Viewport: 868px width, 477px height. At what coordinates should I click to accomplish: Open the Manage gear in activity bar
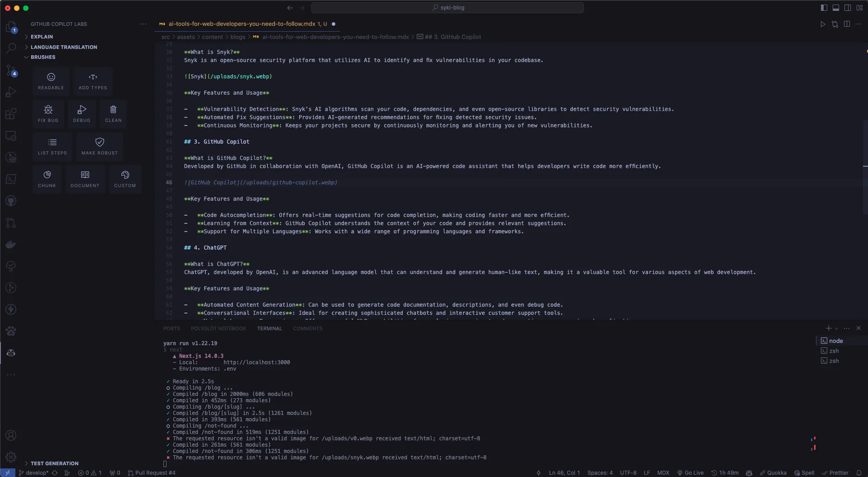11,457
